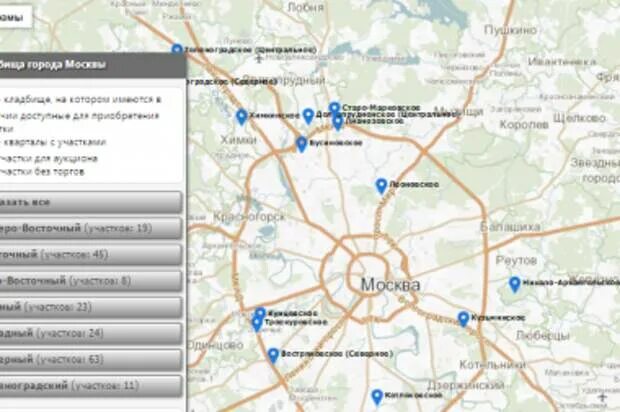Select the Лианозовское cemetery map pin
This screenshot has height=412, width=620.
(338, 123)
